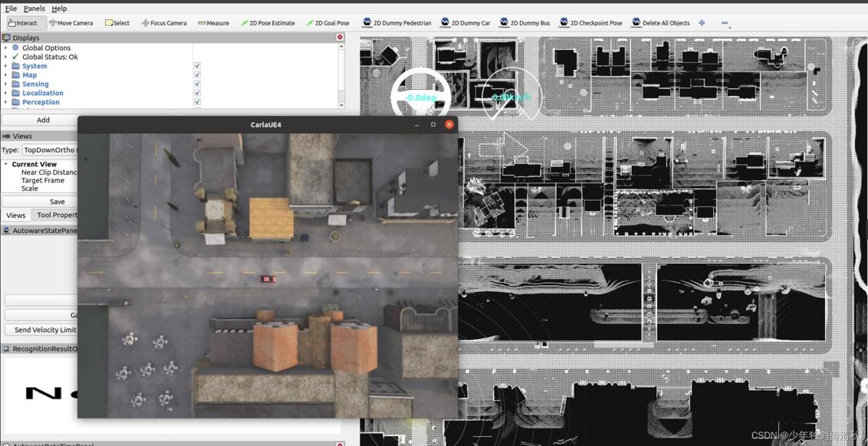Image resolution: width=868 pixels, height=446 pixels.
Task: Disable the Localization display checkbox
Action: tap(197, 93)
